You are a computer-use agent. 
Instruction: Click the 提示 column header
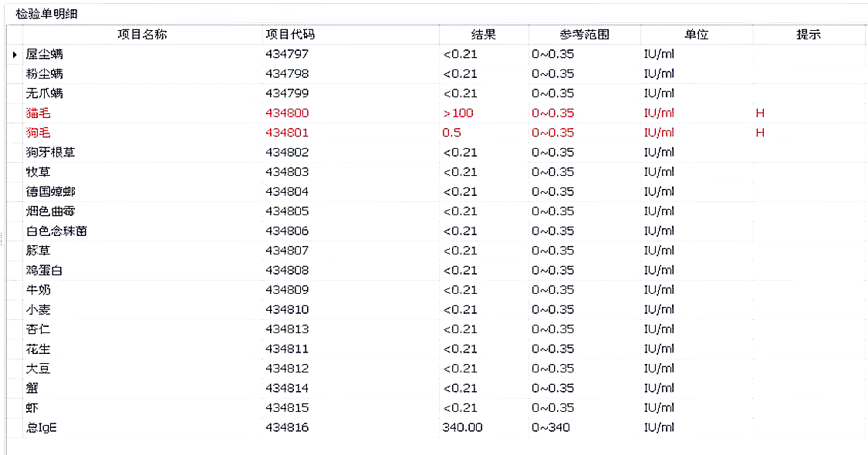click(808, 35)
